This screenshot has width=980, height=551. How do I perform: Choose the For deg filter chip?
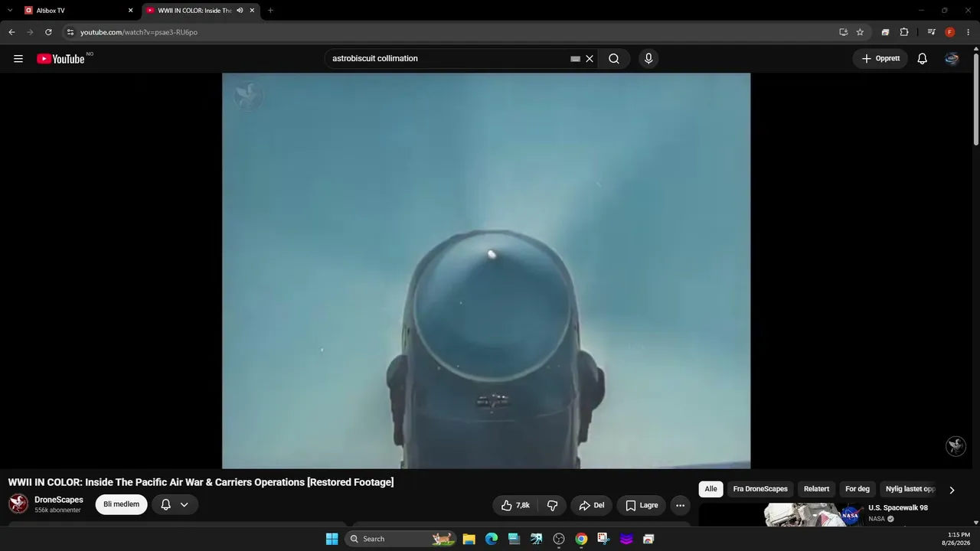[x=857, y=489]
